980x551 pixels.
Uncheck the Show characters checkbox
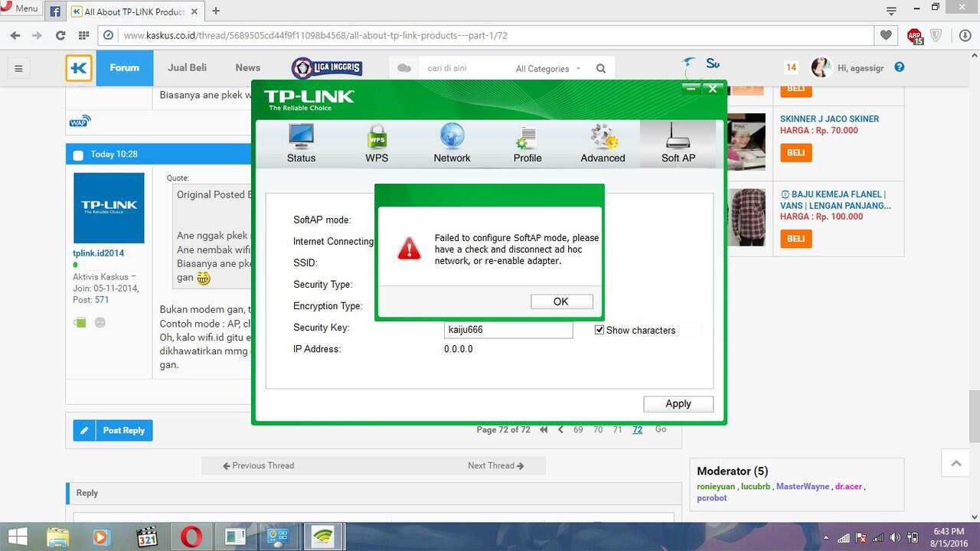[599, 330]
